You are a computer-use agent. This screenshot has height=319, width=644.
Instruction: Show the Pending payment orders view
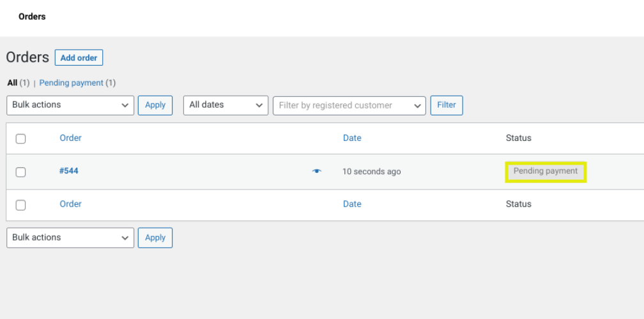(x=71, y=83)
